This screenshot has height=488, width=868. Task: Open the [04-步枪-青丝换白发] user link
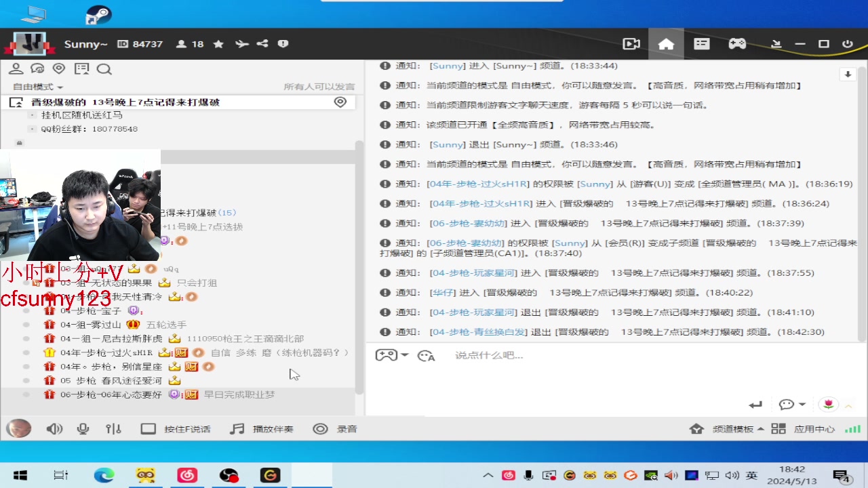[x=479, y=332]
